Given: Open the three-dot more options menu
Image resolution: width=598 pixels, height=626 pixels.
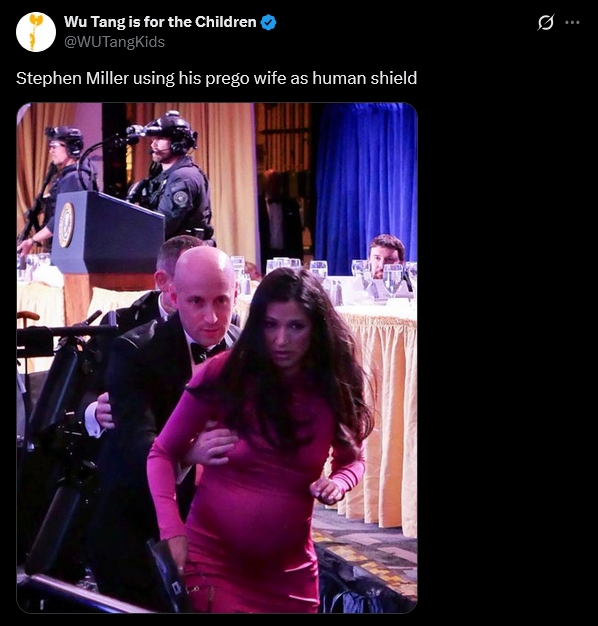Looking at the screenshot, I should pos(572,23).
